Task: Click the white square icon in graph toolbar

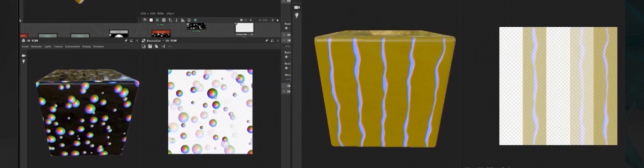Action: coord(151,20)
